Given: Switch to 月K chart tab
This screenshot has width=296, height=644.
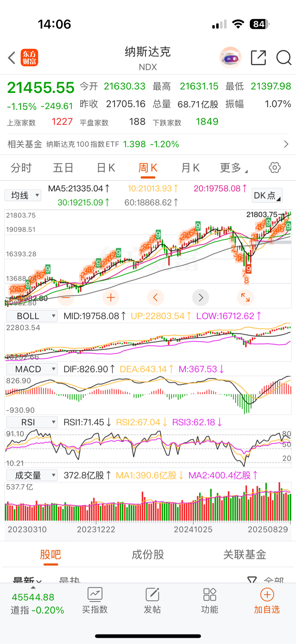Looking at the screenshot, I should [190, 168].
